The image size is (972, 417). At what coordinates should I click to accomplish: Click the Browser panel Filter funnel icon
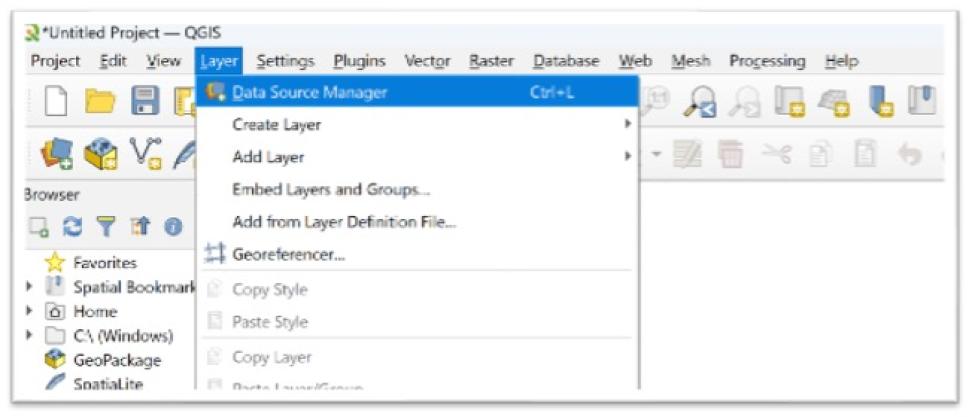[107, 227]
